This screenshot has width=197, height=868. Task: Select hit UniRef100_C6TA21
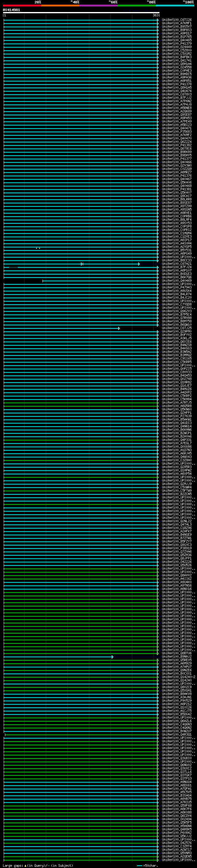pos(176,264)
